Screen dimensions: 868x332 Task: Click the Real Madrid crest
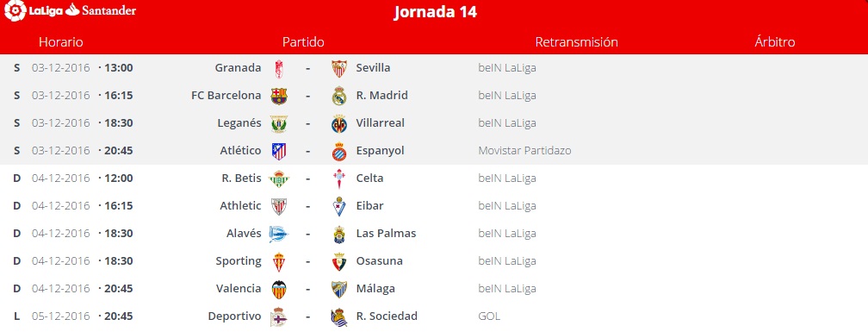click(x=339, y=96)
